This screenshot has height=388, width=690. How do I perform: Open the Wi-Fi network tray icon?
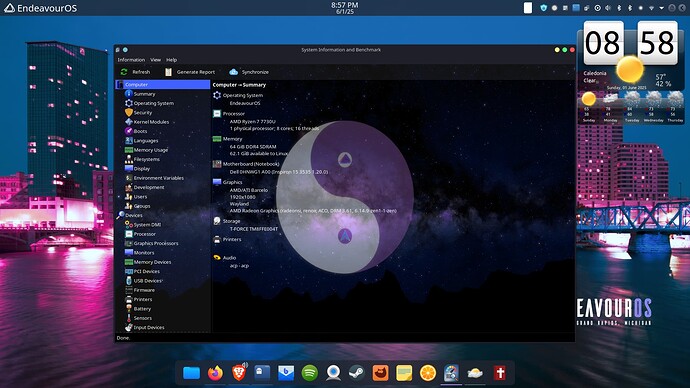(651, 8)
